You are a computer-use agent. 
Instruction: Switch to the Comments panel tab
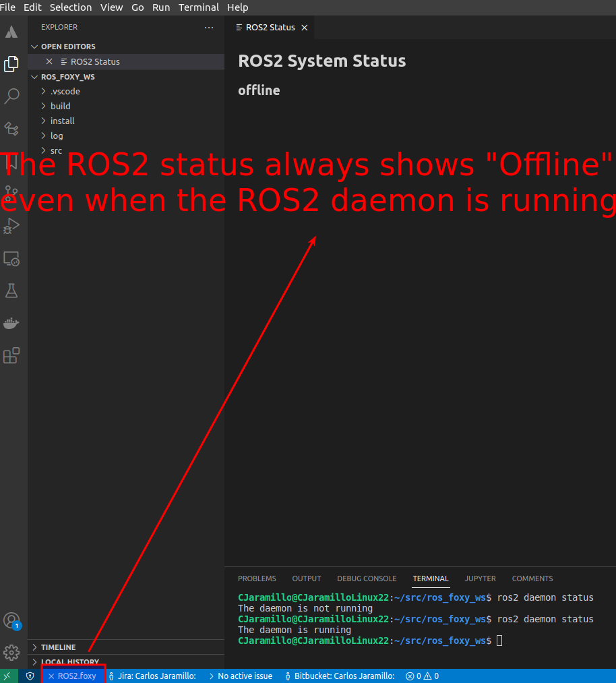point(532,578)
